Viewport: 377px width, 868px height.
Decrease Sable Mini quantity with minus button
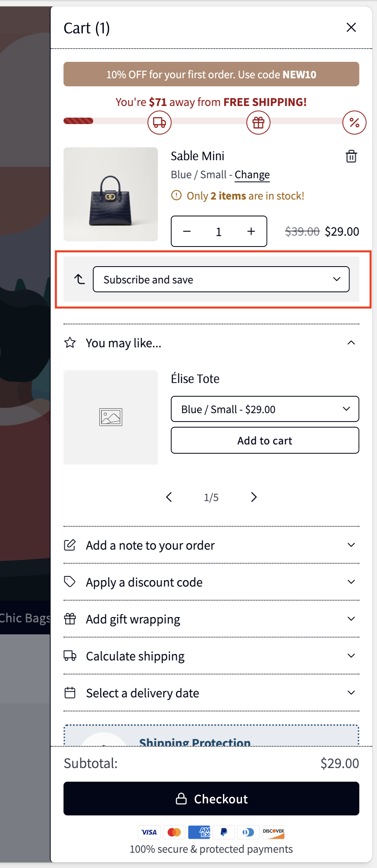[187, 231]
